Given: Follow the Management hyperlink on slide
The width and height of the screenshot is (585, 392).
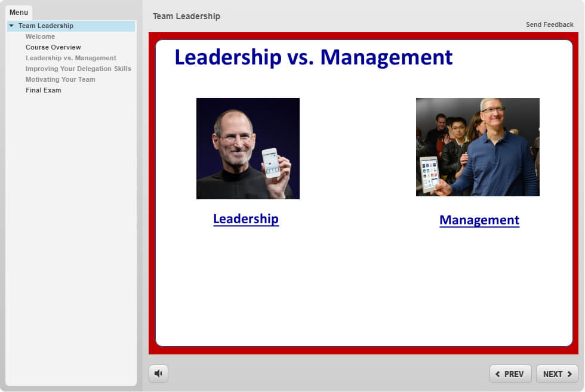Looking at the screenshot, I should (479, 220).
